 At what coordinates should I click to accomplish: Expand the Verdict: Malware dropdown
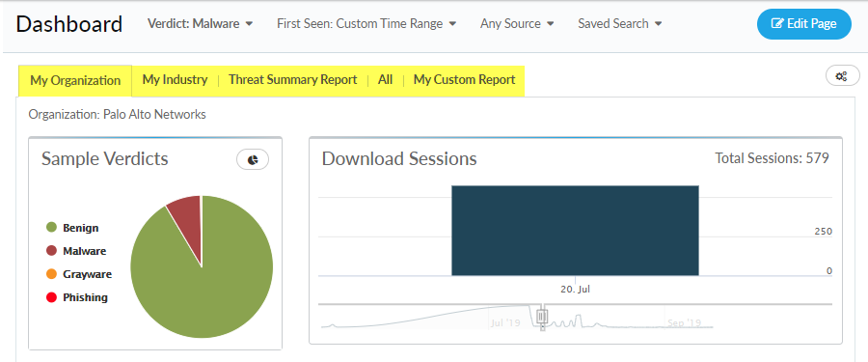[200, 24]
